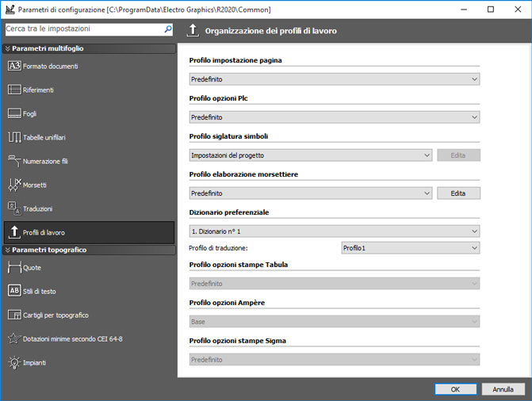Select Fogli label in sidebar

(x=29, y=113)
